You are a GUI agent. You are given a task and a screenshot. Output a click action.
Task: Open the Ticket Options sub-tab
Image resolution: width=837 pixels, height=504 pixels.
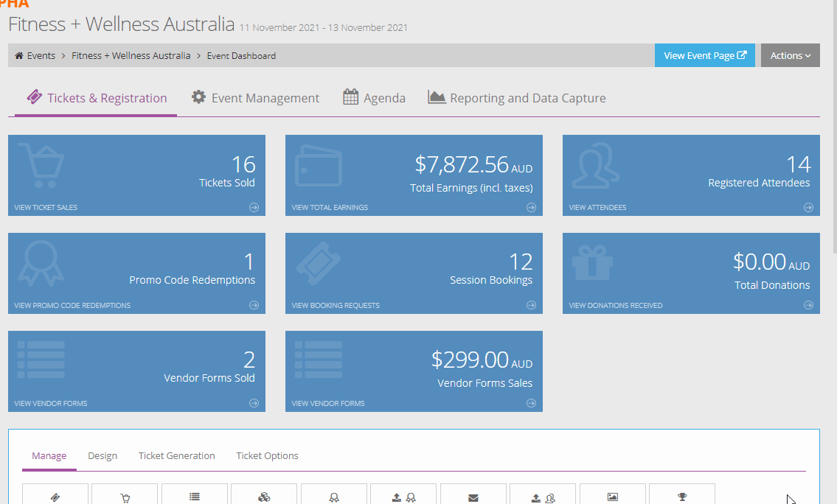click(x=267, y=456)
